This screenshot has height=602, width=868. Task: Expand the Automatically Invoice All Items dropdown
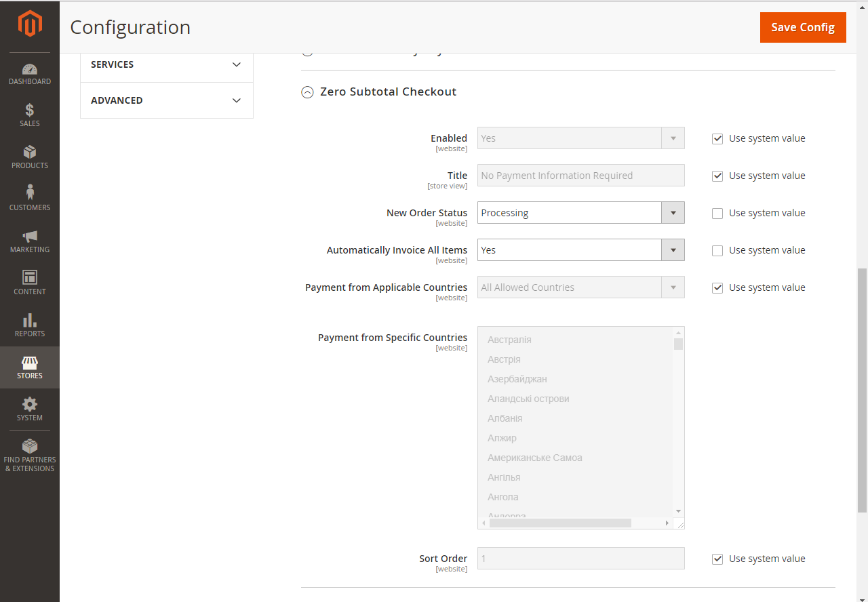pos(673,249)
